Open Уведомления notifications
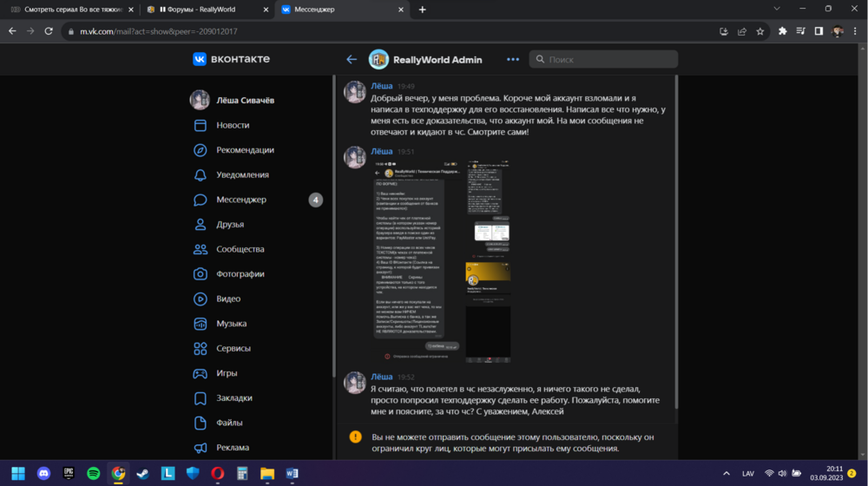This screenshot has width=868, height=486. (x=242, y=175)
